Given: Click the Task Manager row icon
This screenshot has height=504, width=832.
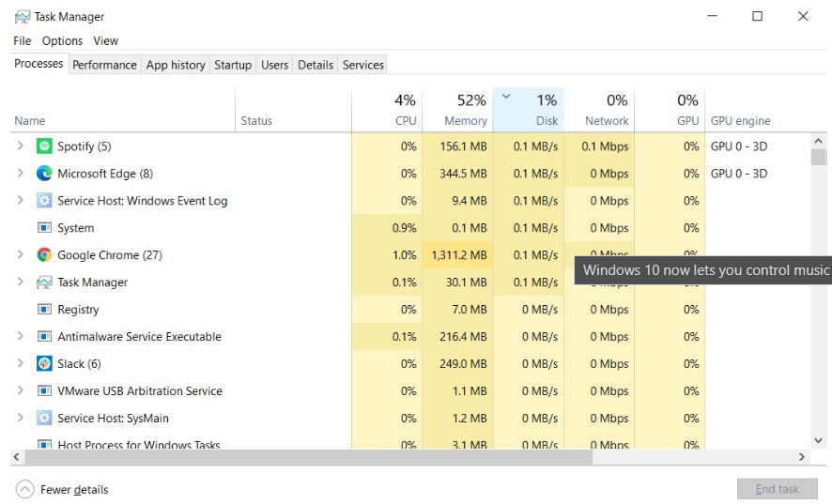Looking at the screenshot, I should coord(44,283).
